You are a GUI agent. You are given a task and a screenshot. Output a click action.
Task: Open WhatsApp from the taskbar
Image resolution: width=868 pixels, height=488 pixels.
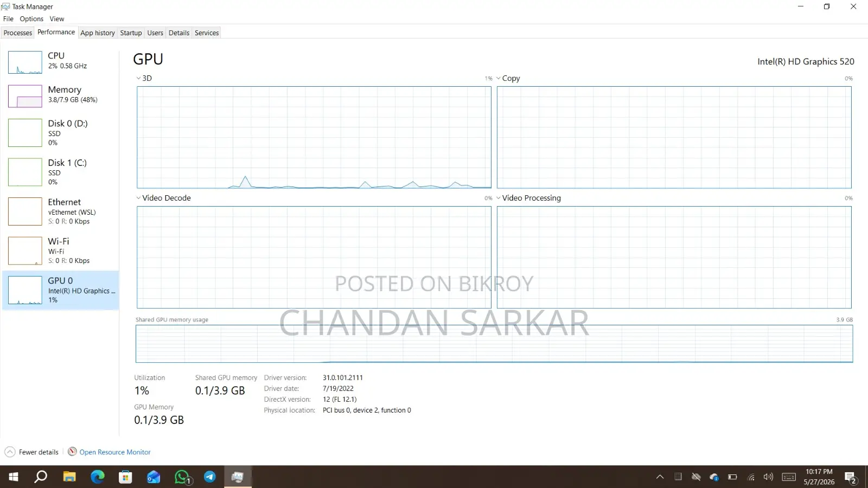(182, 477)
